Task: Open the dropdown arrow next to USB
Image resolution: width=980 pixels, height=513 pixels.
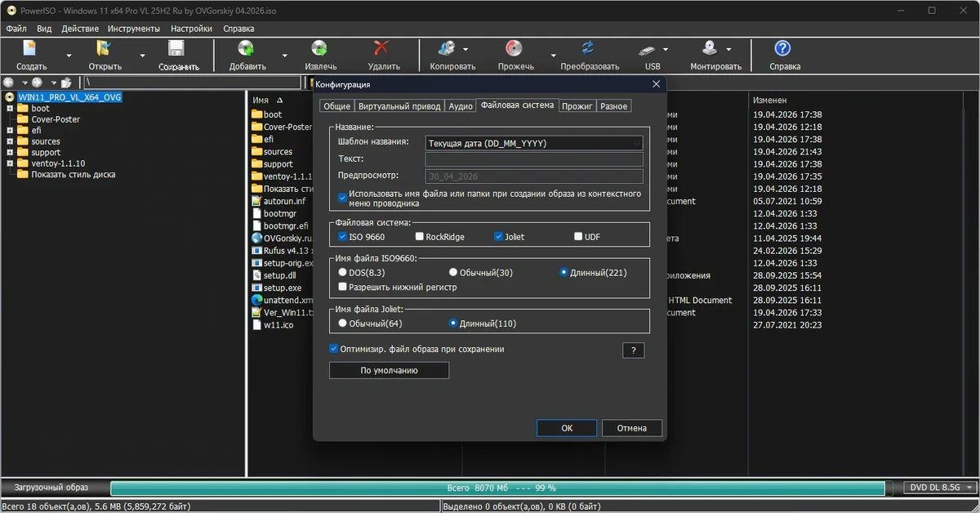Action: click(666, 48)
